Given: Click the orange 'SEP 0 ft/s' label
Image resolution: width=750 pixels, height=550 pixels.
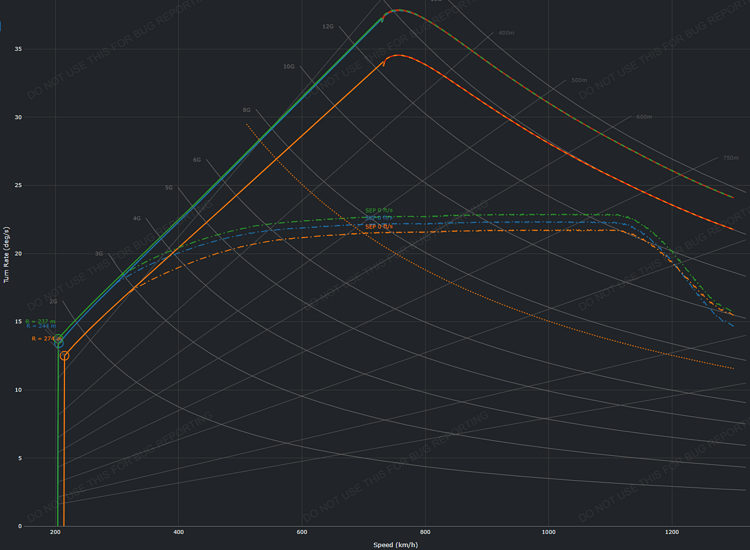Looking at the screenshot, I should 379,227.
